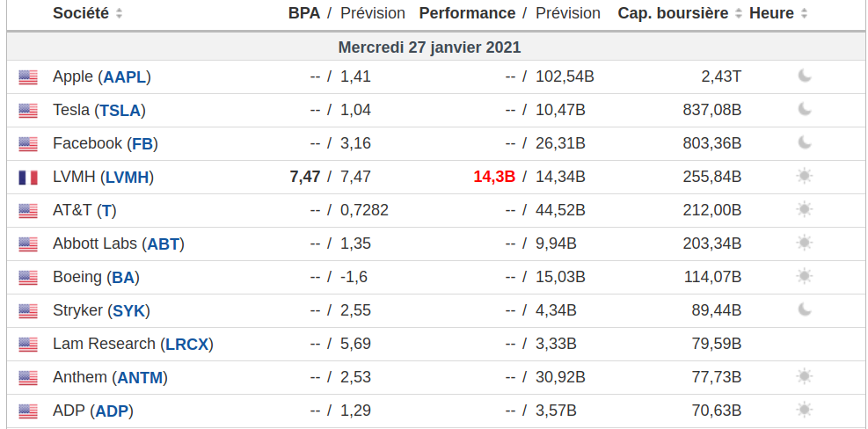Image resolution: width=868 pixels, height=429 pixels.
Task: Click the sun icon in Boeing row
Action: 805,276
